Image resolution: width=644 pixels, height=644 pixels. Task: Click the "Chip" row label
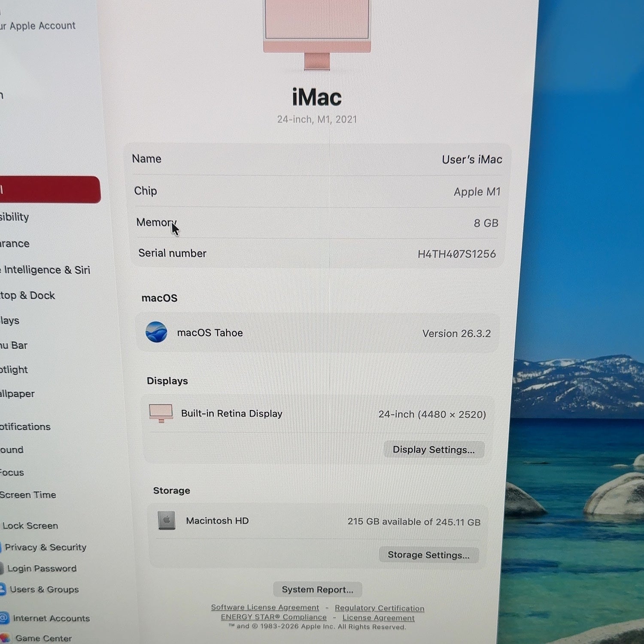click(x=146, y=191)
